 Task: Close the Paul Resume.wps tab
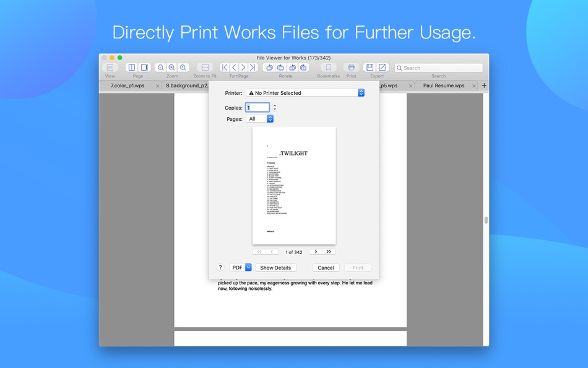[474, 86]
